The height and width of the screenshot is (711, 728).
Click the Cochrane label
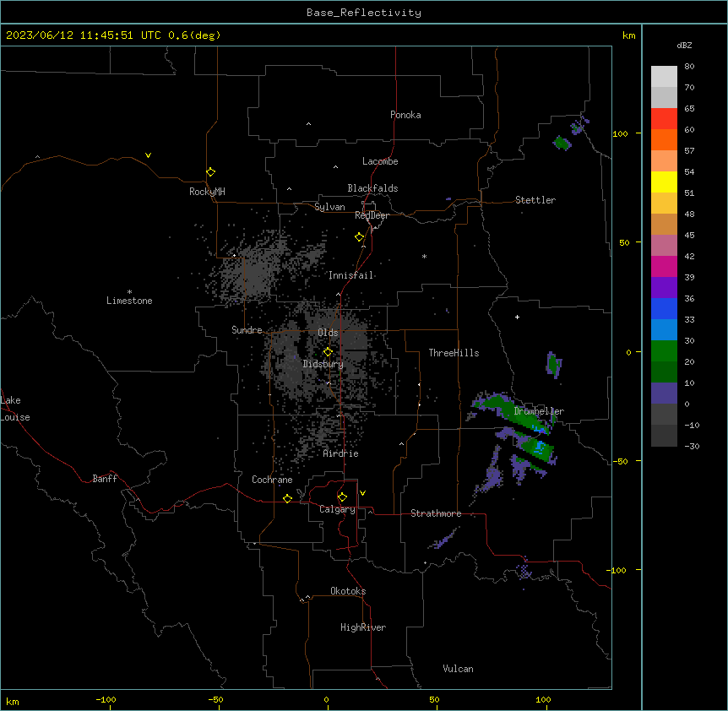click(x=272, y=480)
